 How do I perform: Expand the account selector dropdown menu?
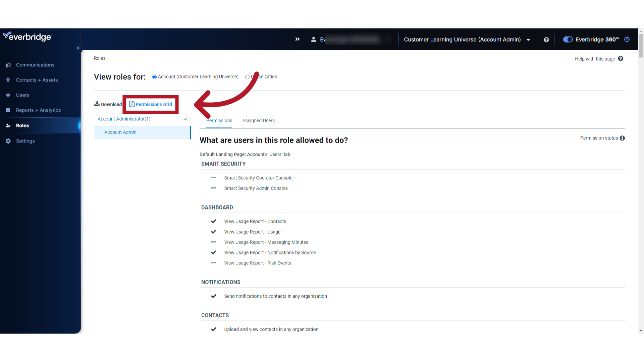(529, 39)
